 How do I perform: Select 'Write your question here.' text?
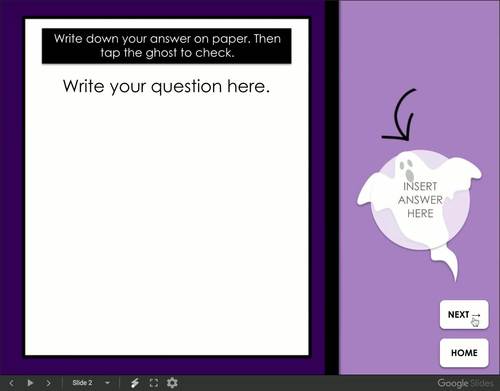(166, 87)
